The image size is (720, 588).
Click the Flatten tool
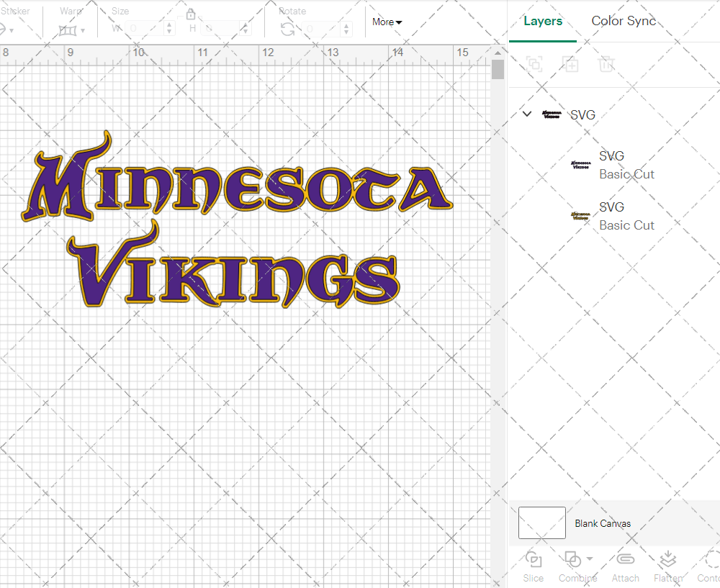668,567
